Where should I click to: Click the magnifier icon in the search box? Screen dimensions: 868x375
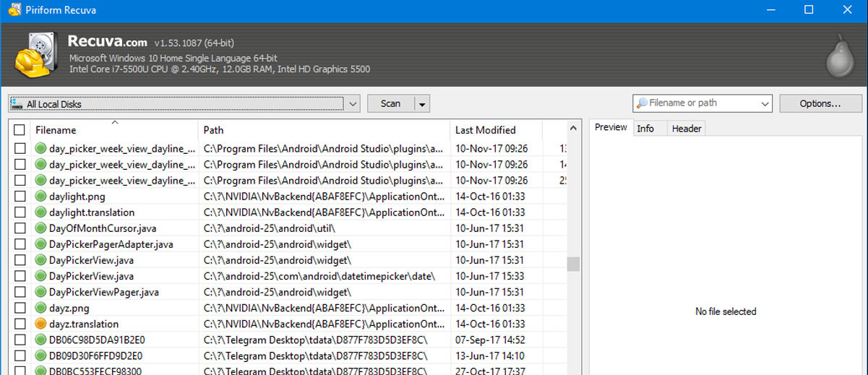click(x=642, y=103)
